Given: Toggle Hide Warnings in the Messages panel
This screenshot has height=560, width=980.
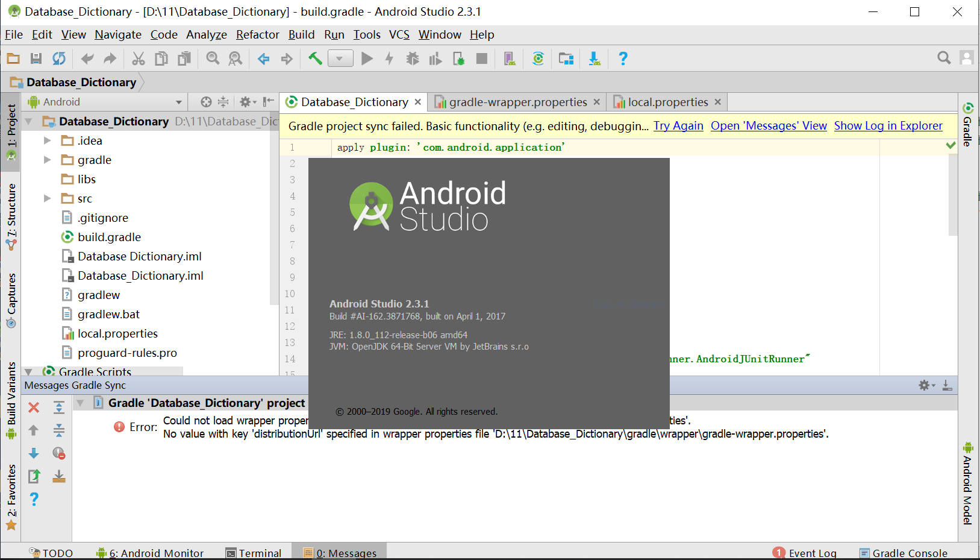Looking at the screenshot, I should 59,453.
